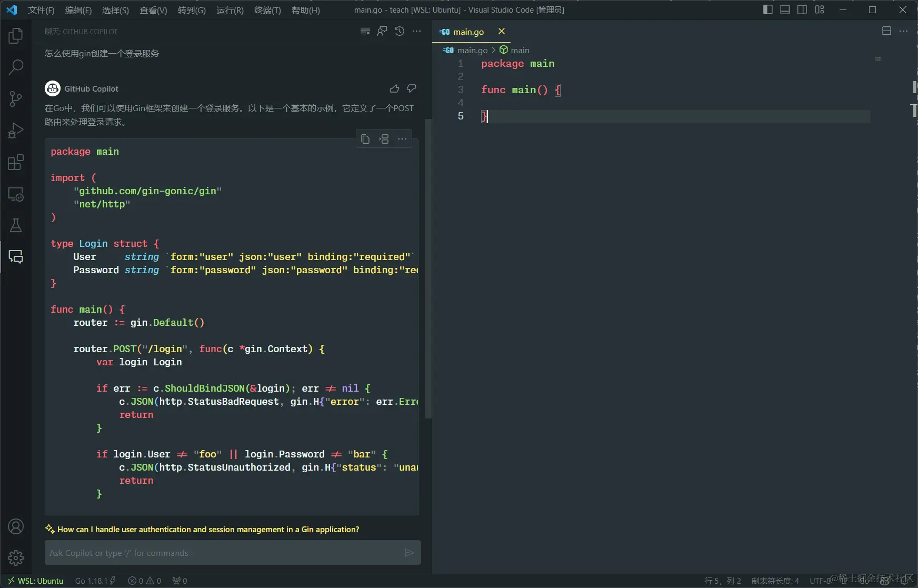The image size is (918, 588).
Task: Toggle the bottom panel
Action: 785,9
